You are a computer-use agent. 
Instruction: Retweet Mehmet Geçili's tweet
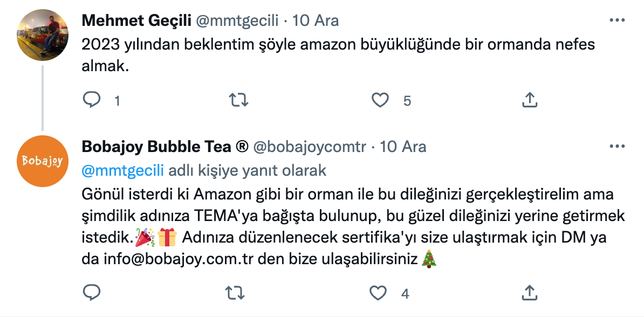[x=238, y=100]
